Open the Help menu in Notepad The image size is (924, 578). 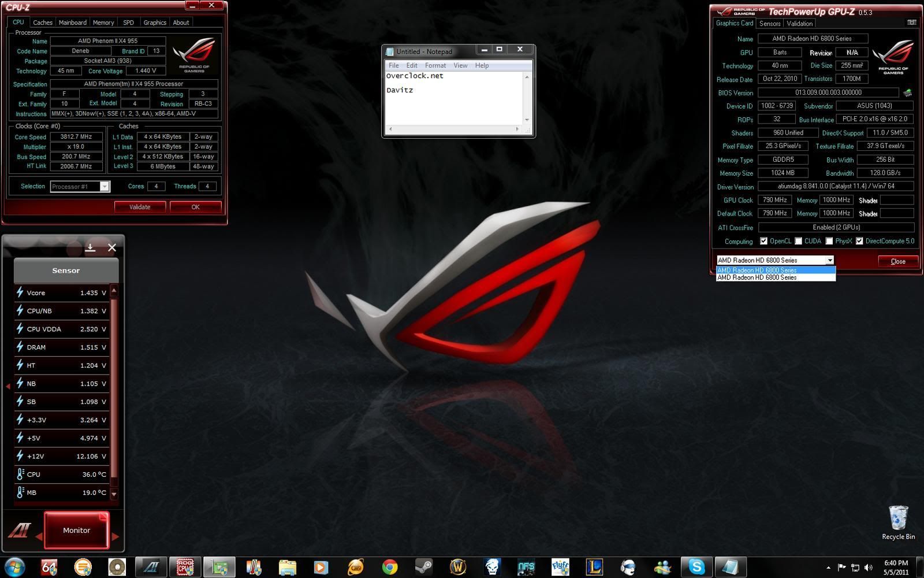[482, 65]
